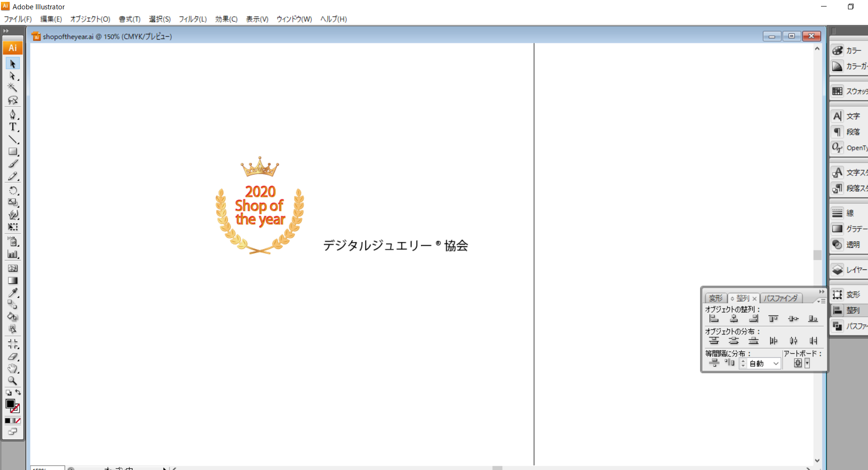The height and width of the screenshot is (470, 868).
Task: Align objects to top edge
Action: (774, 319)
